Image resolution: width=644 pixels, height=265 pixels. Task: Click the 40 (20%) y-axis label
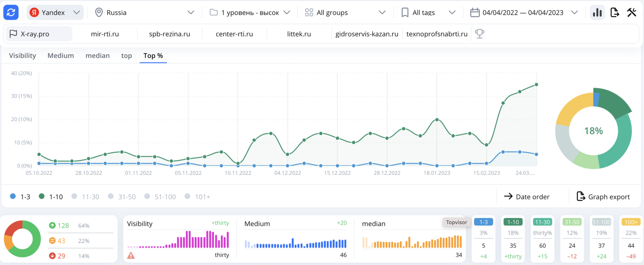pos(21,73)
